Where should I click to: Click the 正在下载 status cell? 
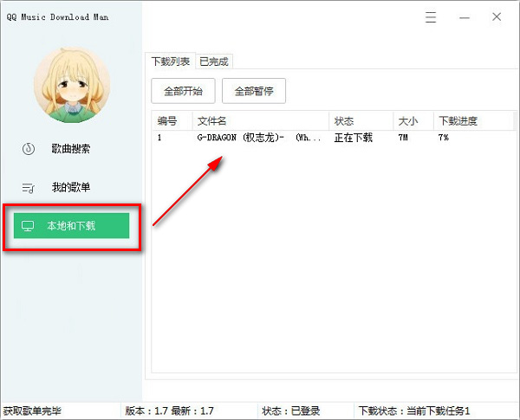point(354,138)
